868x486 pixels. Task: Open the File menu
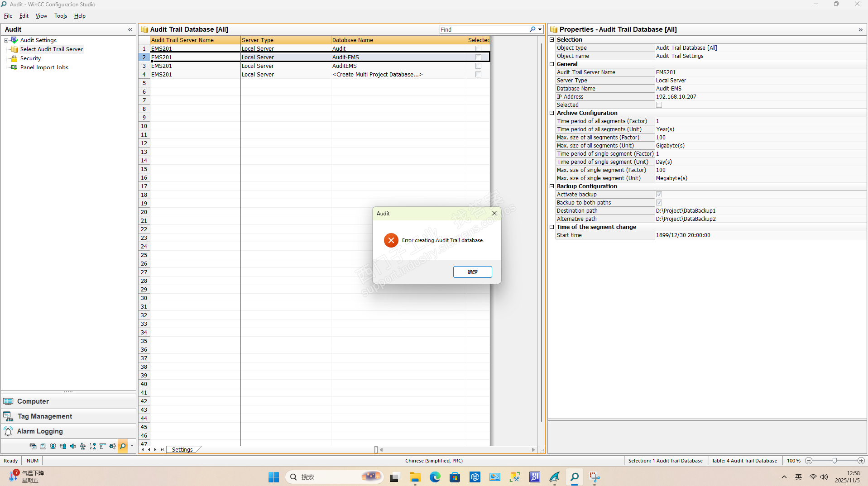point(8,16)
